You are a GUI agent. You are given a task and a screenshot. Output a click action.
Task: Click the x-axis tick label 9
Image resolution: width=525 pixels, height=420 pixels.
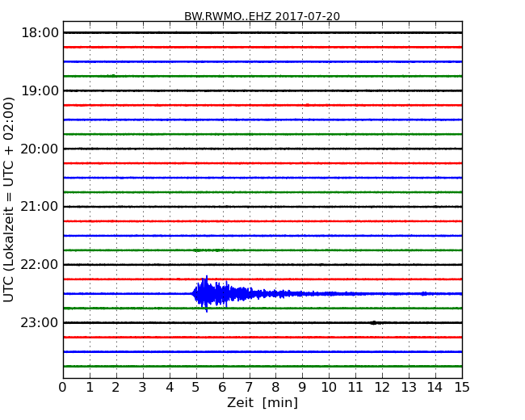[302, 388]
